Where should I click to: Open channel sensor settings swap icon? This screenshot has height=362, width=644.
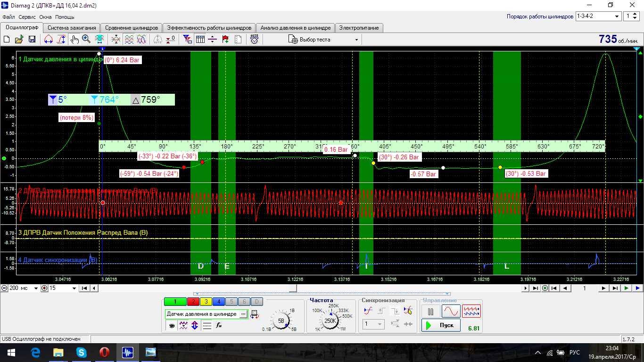click(255, 314)
